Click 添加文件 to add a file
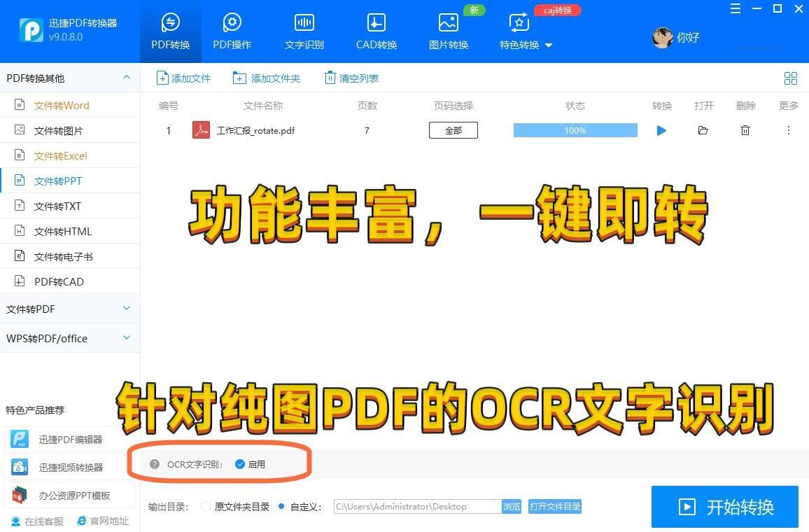Image resolution: width=809 pixels, height=532 pixels. coord(183,78)
